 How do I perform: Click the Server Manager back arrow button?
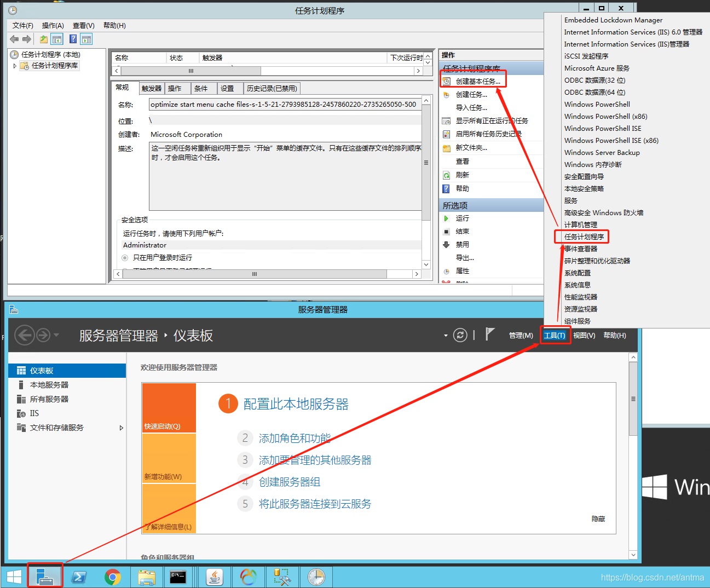(25, 335)
